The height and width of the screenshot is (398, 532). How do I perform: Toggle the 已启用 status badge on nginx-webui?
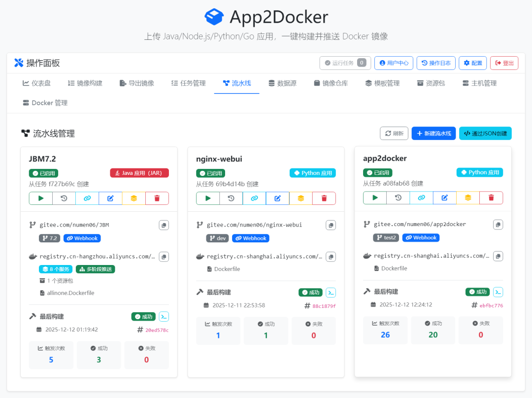[210, 173]
